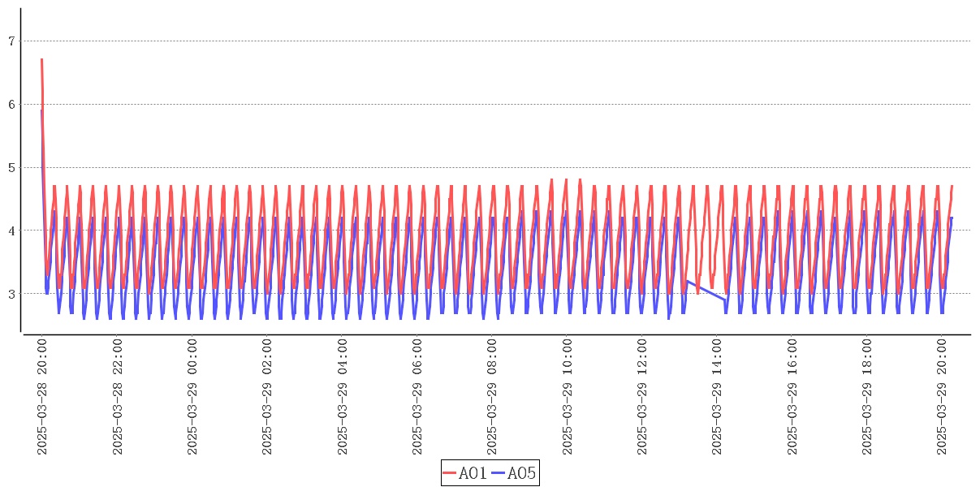Click the 2025-03-29 02:00 time label
Image resolution: width=980 pixels, height=487 pixels.
tap(267, 398)
